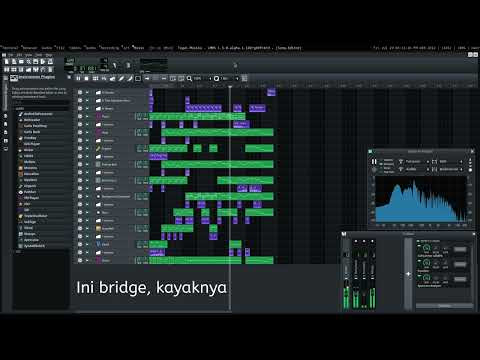
Task: Open the File menu
Action: 10,55
